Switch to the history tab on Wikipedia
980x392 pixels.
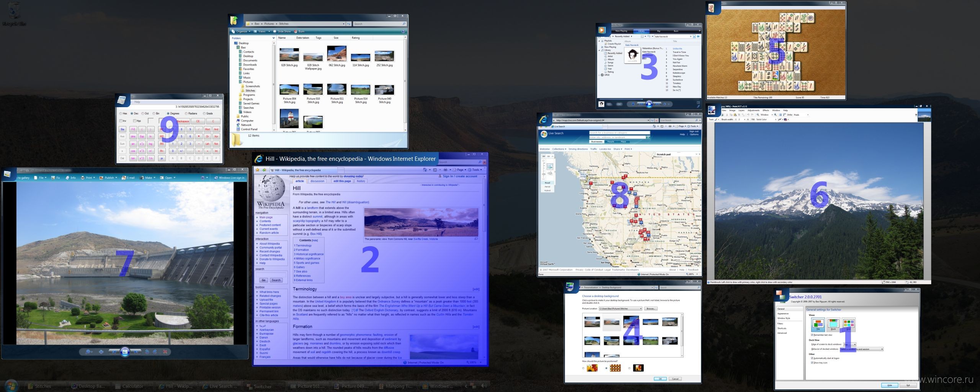click(x=361, y=181)
